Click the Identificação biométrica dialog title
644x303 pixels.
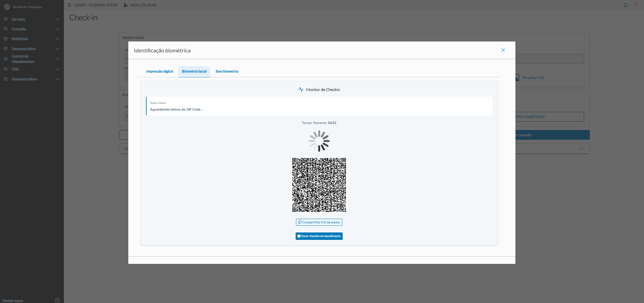coord(162,50)
